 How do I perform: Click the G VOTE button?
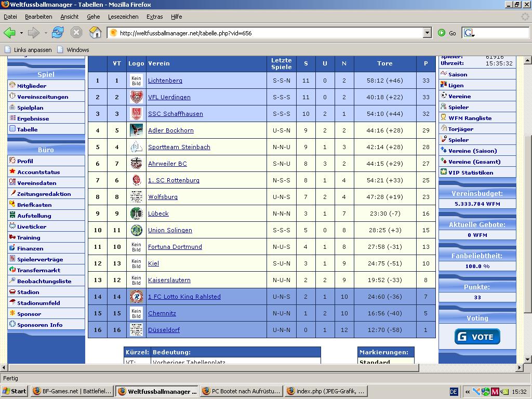(477, 337)
